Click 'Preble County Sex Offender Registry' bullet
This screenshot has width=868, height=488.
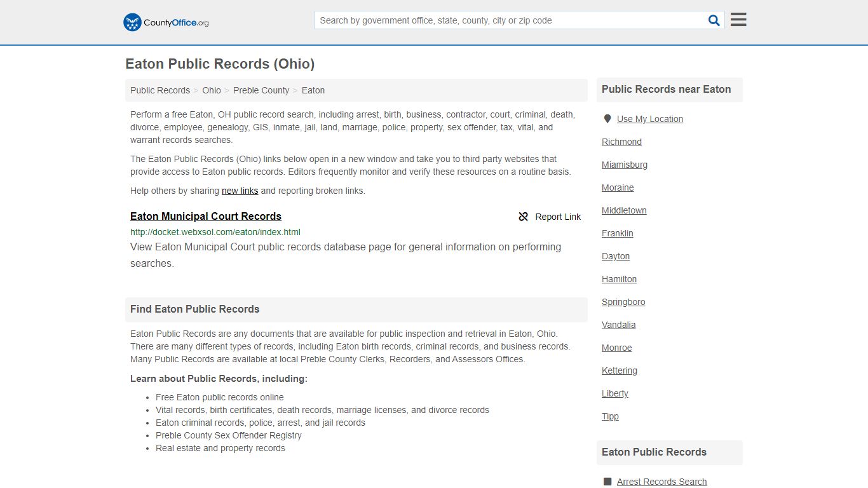pos(229,435)
